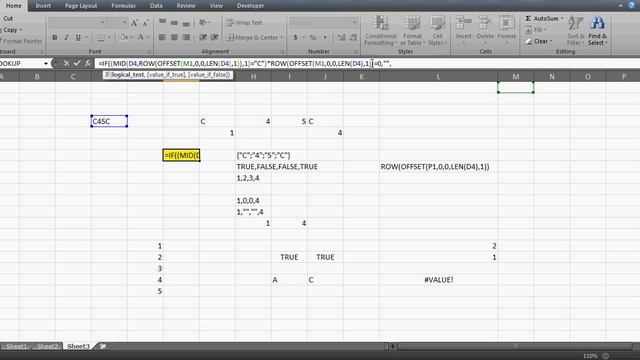Toggle Wrap Text
This screenshot has height=360, width=640.
click(244, 23)
